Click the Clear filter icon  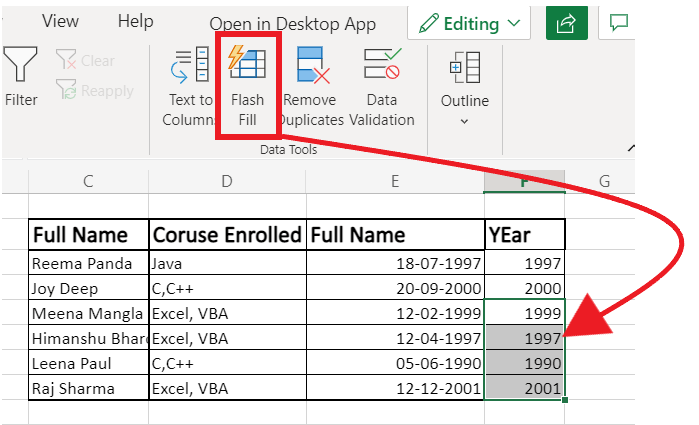(x=68, y=61)
